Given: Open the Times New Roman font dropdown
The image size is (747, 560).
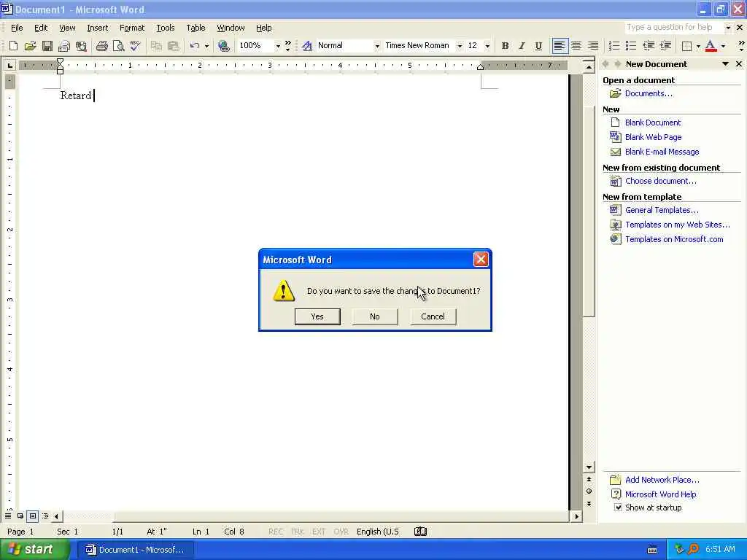Looking at the screenshot, I should click(460, 46).
